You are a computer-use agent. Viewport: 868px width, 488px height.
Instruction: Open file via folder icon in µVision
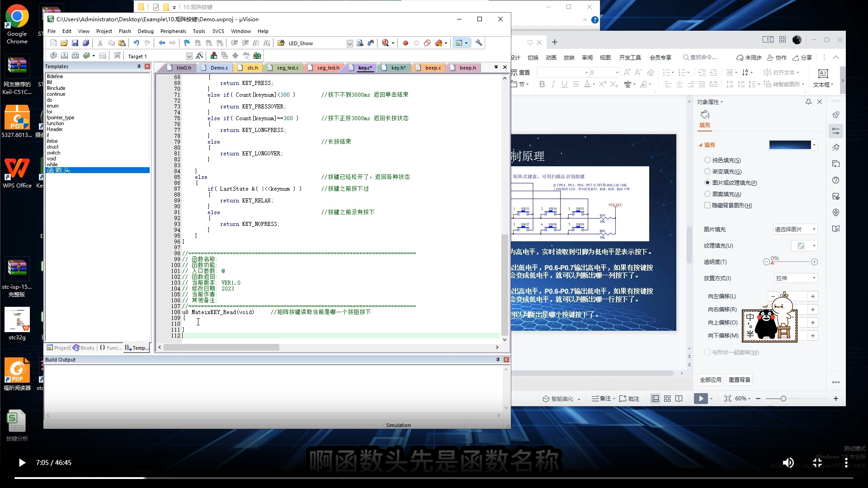tap(64, 43)
